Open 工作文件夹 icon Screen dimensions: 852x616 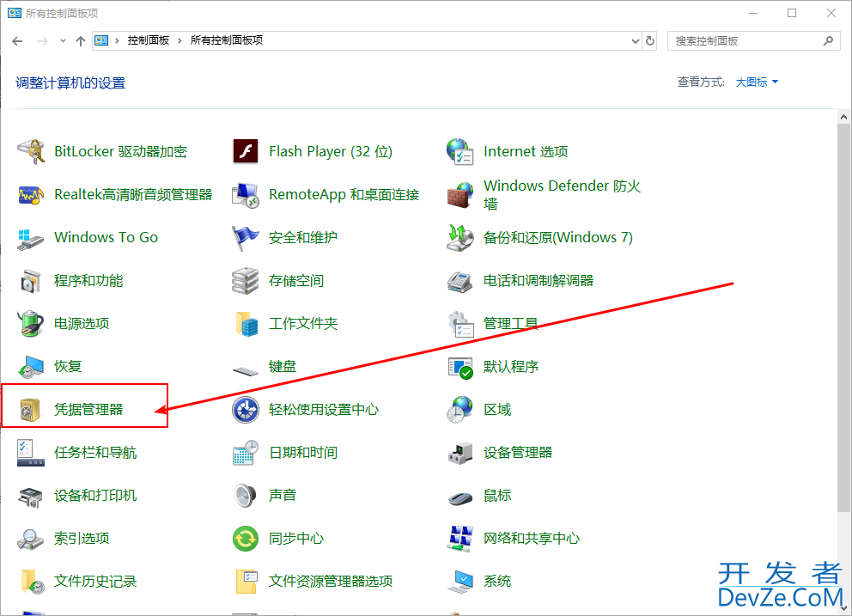[x=246, y=324]
